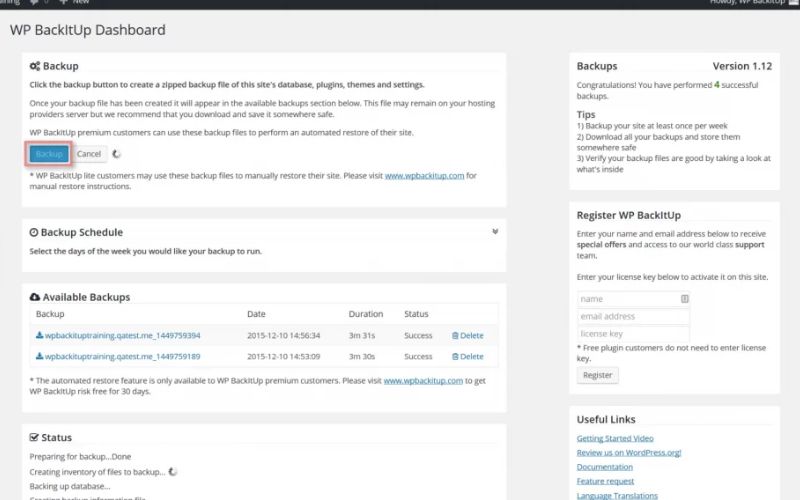Click the license key field

pyautogui.click(x=633, y=334)
